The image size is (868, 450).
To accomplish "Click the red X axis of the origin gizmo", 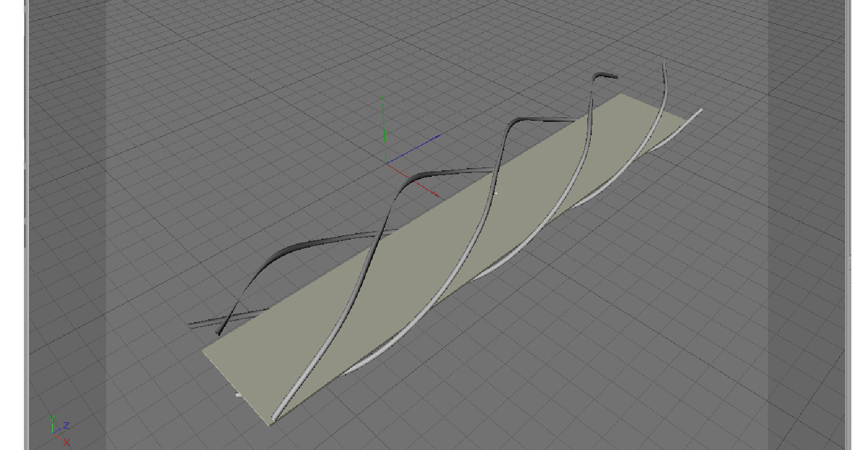I will tap(412, 179).
